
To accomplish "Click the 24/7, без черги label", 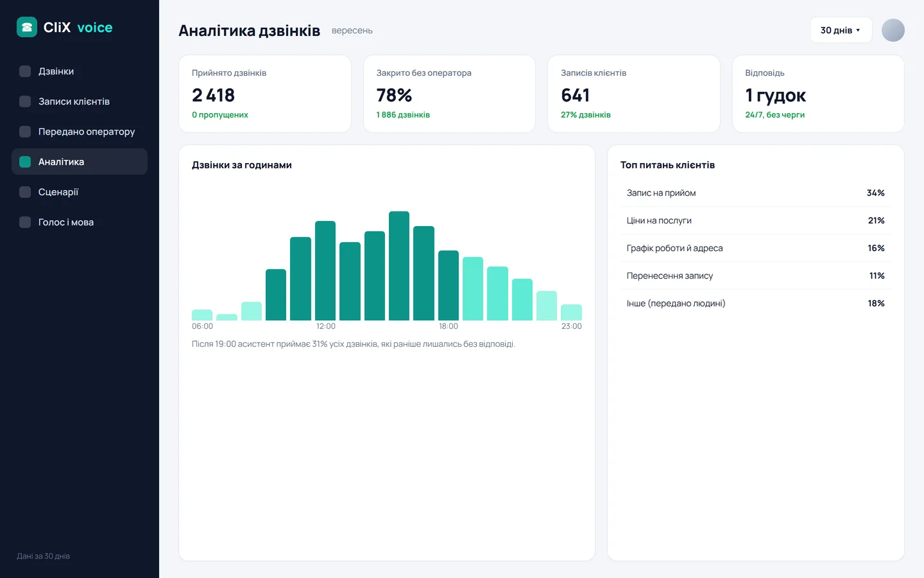I will (775, 115).
